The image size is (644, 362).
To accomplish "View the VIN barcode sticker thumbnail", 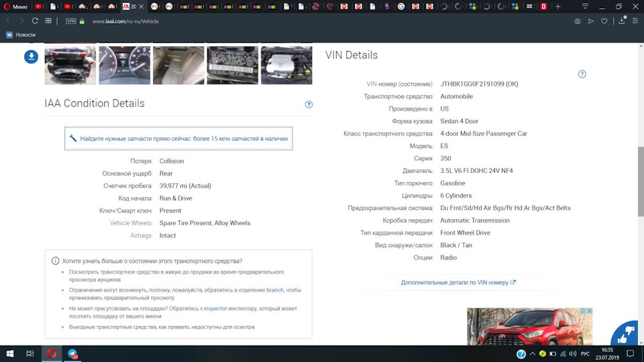I will point(233,65).
